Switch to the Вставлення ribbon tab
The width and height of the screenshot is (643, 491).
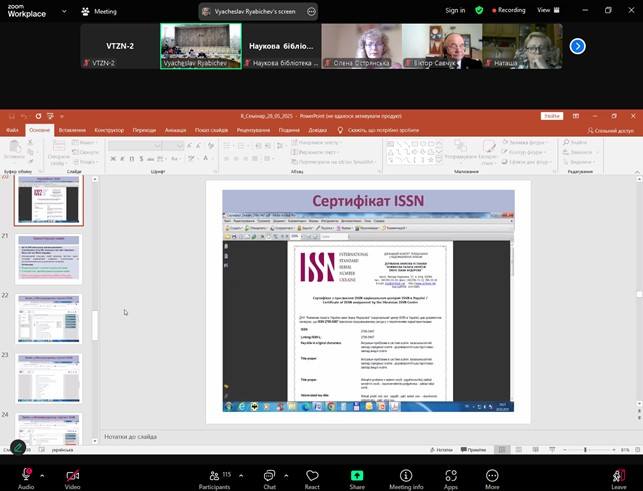(72, 130)
